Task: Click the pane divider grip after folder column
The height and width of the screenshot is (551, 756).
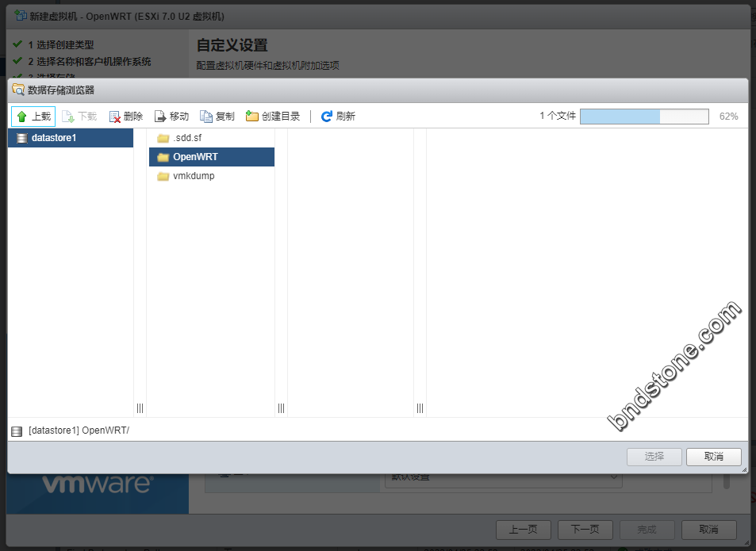Action: tap(281, 408)
